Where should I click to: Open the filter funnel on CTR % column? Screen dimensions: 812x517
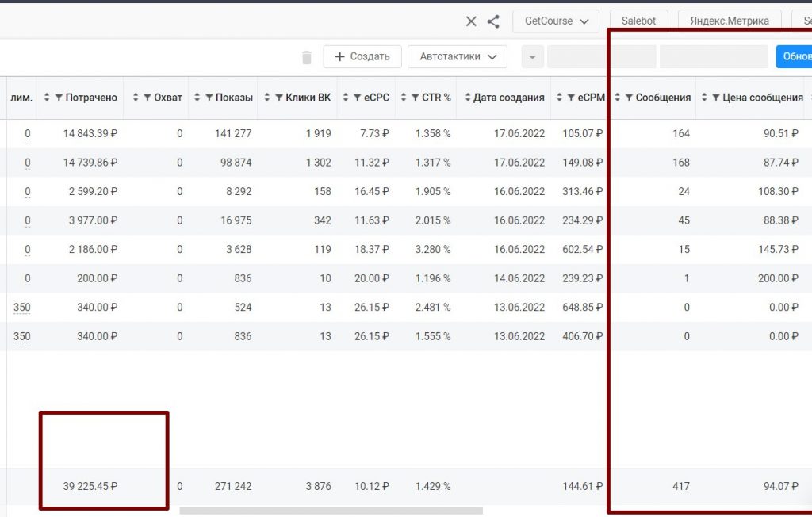[x=415, y=98]
